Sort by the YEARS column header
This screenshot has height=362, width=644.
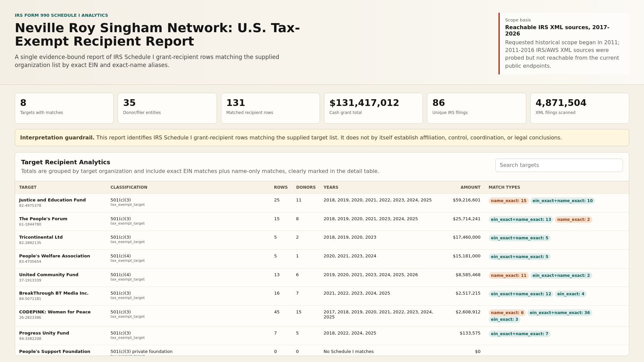[331, 187]
